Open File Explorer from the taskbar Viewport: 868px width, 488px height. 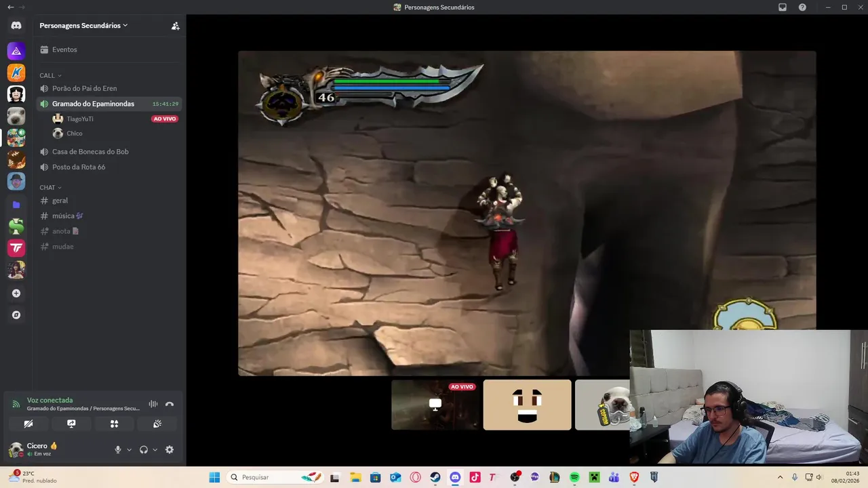[355, 477]
